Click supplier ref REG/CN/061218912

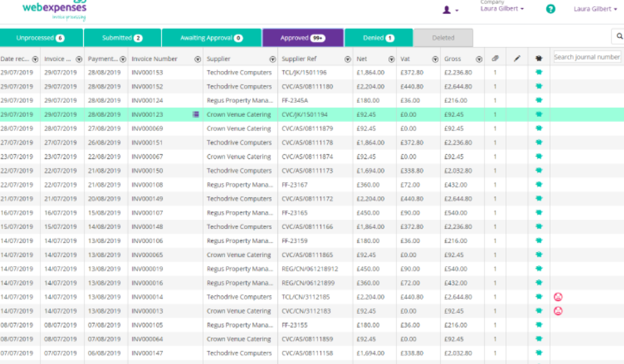point(310,269)
